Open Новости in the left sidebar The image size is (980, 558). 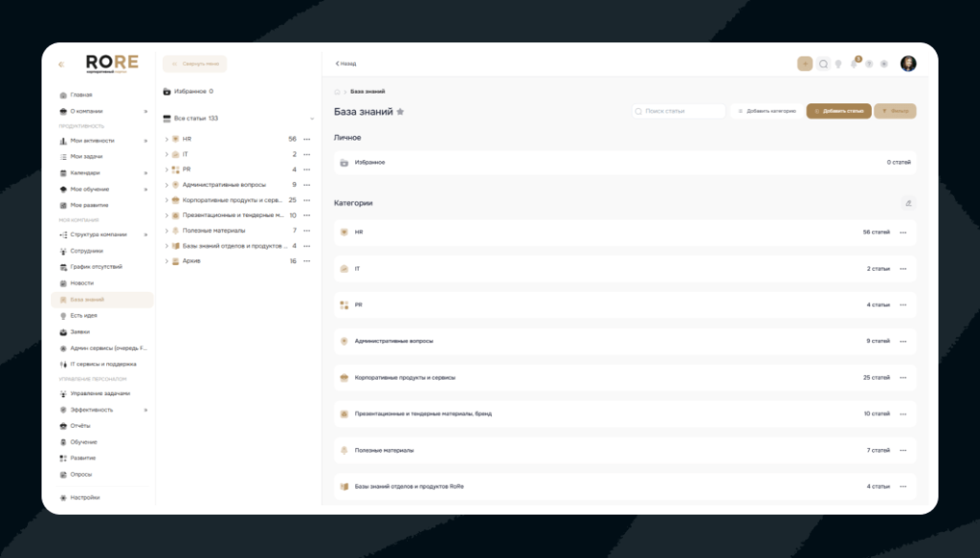(82, 283)
